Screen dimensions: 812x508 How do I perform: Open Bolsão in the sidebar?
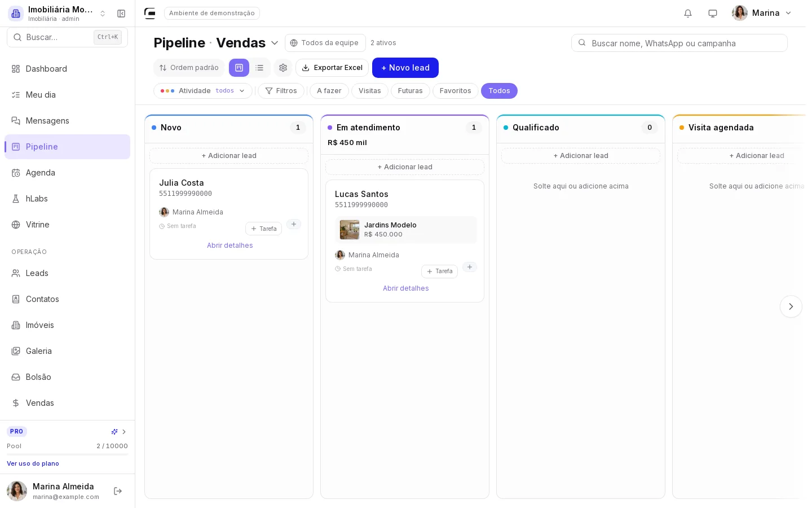(67, 377)
